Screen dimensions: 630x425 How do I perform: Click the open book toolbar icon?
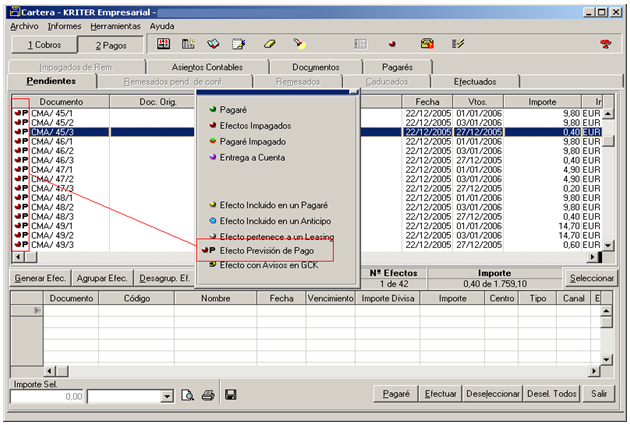pos(213,43)
